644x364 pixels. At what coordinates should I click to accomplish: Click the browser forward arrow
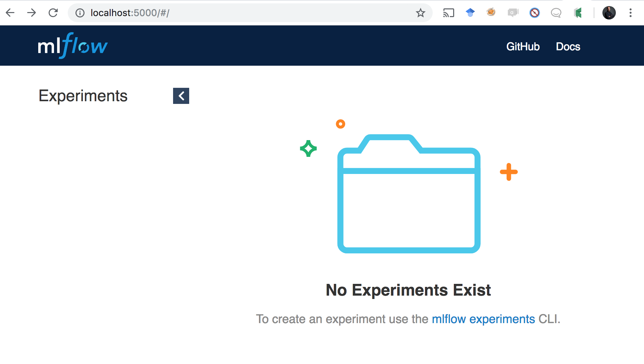click(x=32, y=13)
